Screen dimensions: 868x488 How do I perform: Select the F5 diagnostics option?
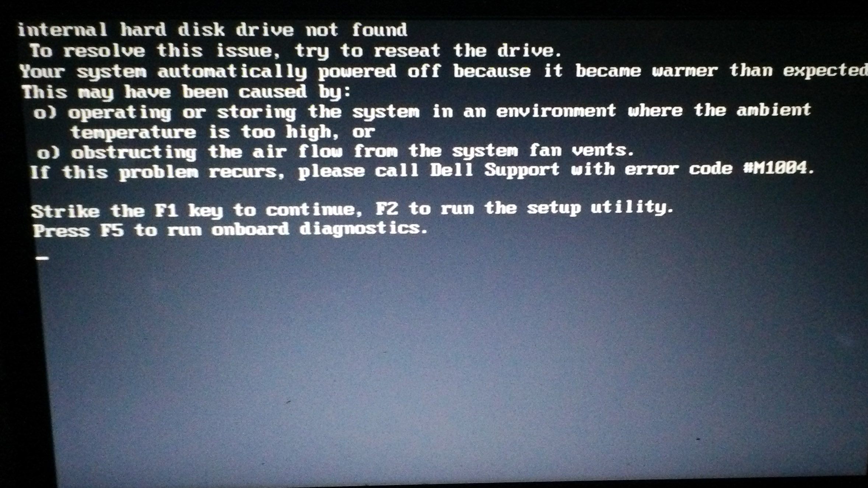tap(209, 236)
